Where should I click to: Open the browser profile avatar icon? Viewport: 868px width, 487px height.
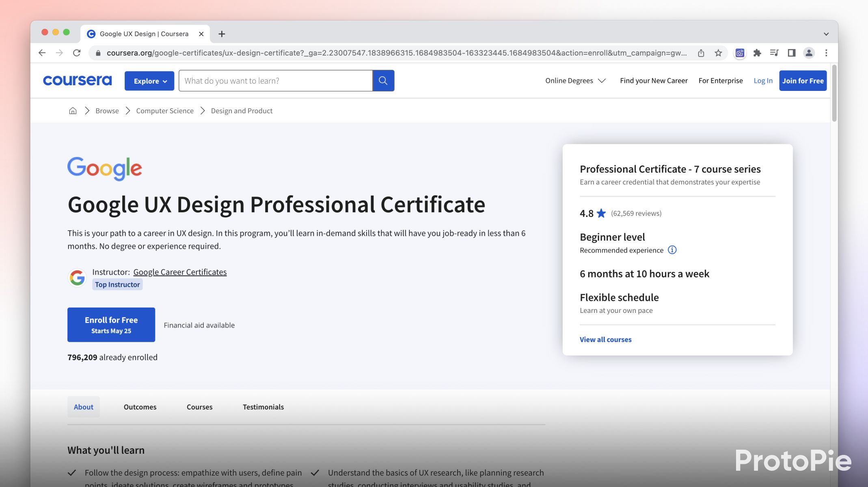click(x=809, y=53)
